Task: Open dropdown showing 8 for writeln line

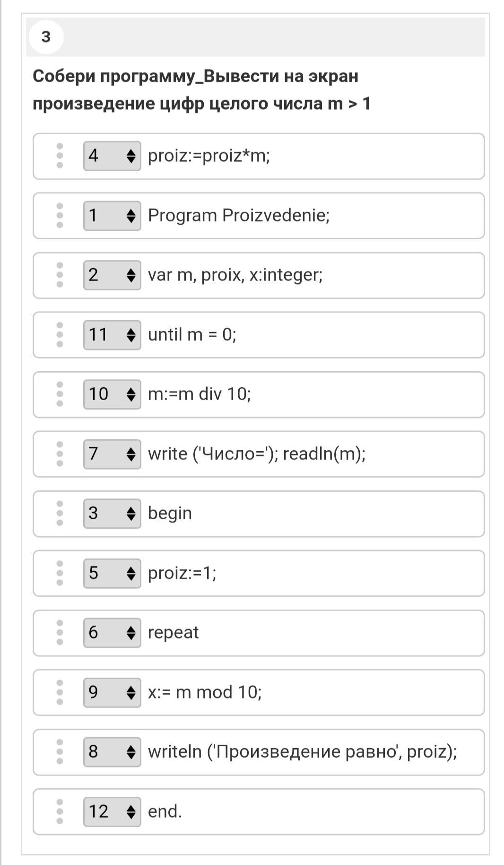Action: point(112,751)
